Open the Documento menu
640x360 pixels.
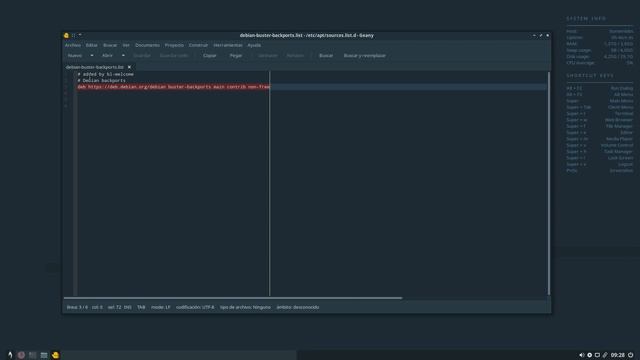click(x=147, y=45)
